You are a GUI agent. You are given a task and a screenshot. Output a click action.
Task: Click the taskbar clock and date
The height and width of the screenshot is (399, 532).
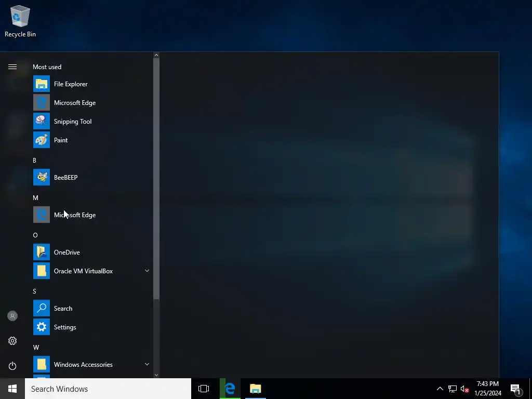tap(488, 389)
